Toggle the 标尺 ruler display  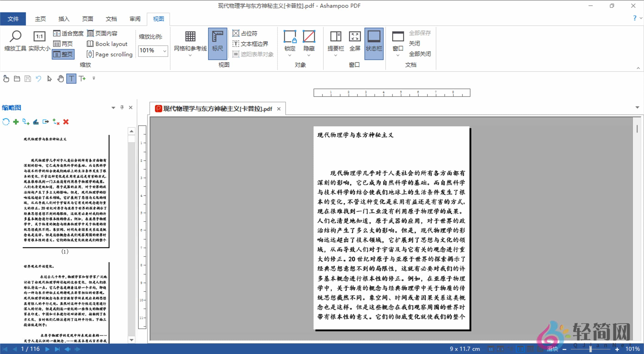[217, 43]
